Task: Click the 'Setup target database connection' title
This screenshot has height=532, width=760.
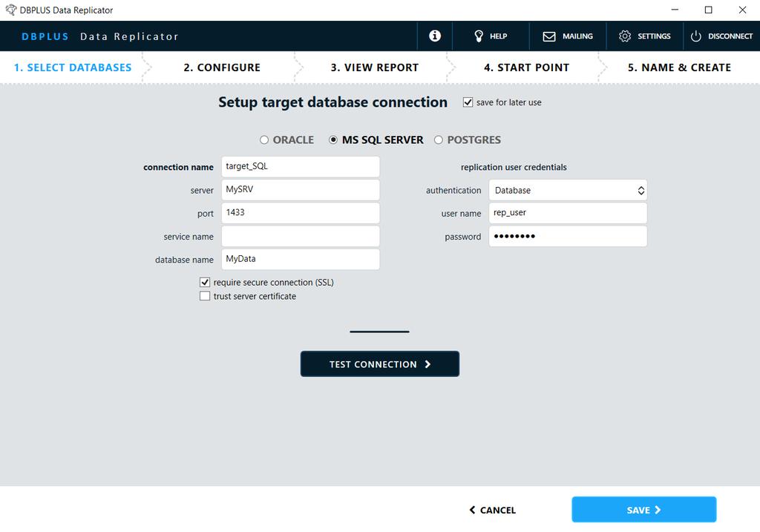Action: pos(333,102)
